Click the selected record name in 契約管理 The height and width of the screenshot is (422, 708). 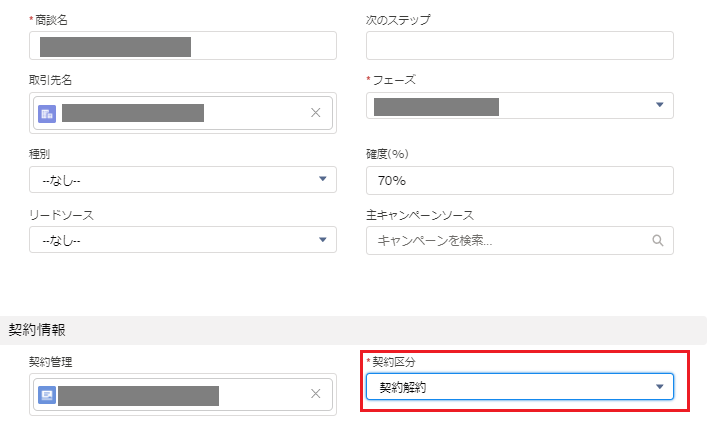[138, 395]
